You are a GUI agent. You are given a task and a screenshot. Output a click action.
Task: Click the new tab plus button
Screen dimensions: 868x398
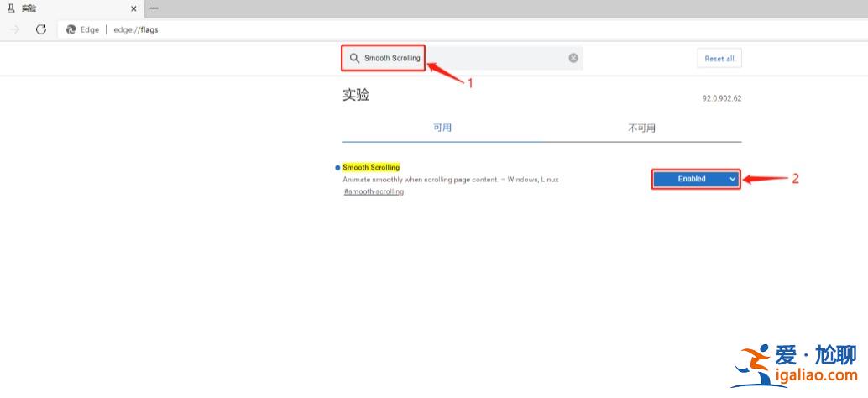(x=154, y=8)
